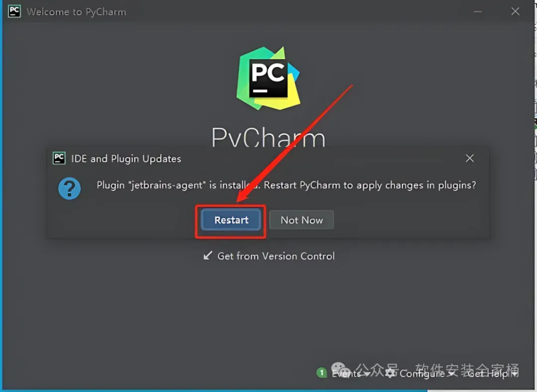Close the IDE and Plugin Updates dialog
537x392 pixels.
(469, 158)
